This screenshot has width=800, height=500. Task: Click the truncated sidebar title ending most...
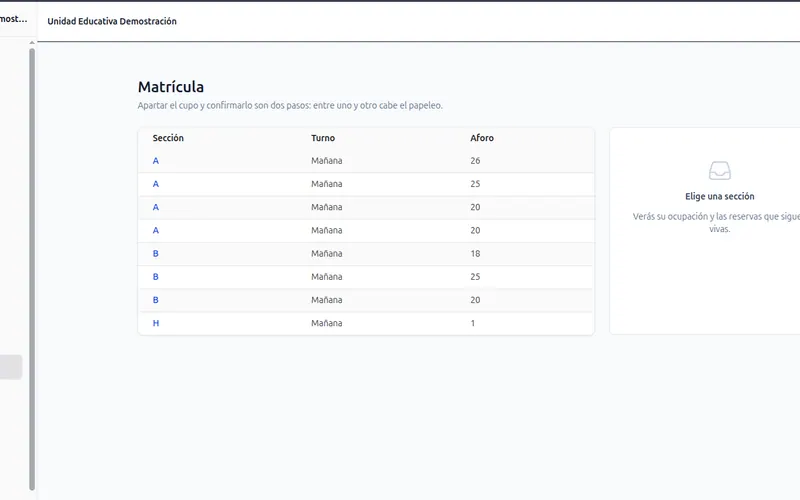14,19
